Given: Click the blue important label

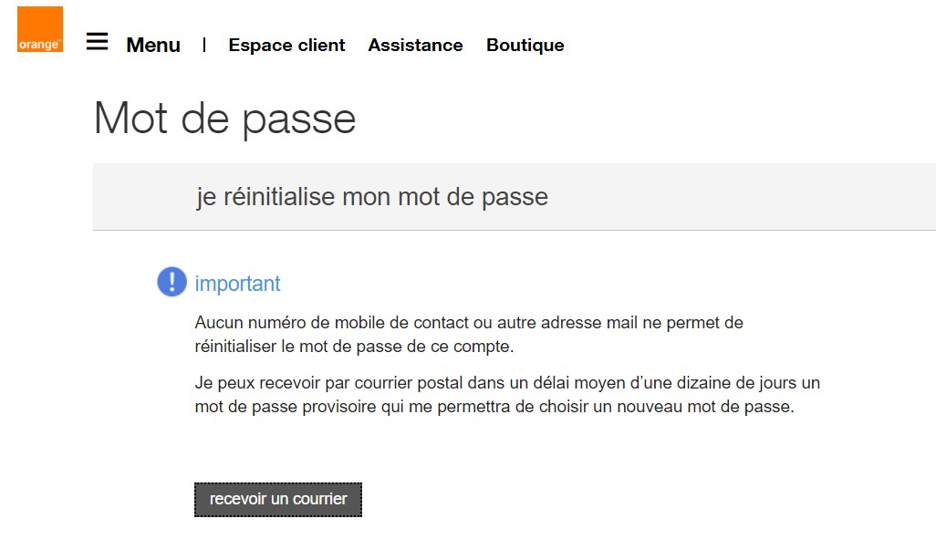Looking at the screenshot, I should point(237,284).
